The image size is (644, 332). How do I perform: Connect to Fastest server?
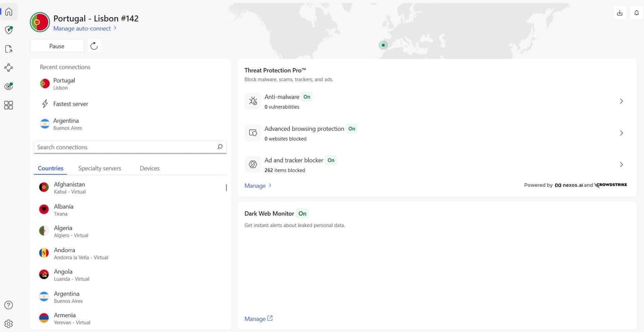tap(130, 104)
